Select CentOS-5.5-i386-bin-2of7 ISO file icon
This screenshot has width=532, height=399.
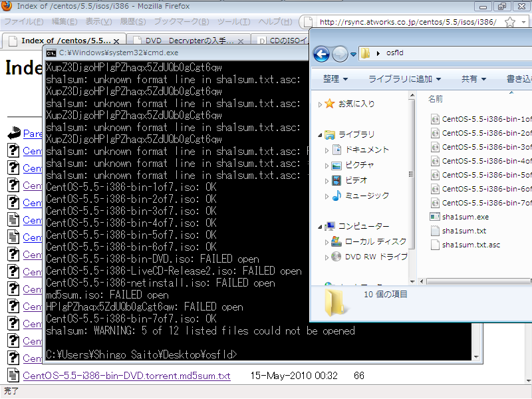(435, 133)
